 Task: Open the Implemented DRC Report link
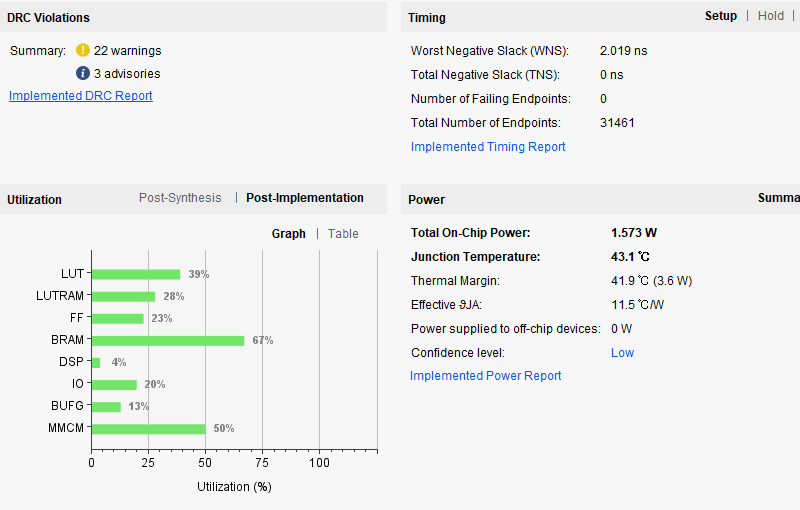click(x=81, y=96)
